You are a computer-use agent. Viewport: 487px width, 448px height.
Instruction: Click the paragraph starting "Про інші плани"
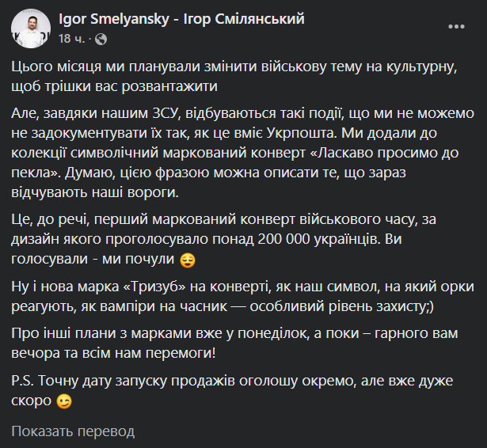238,344
